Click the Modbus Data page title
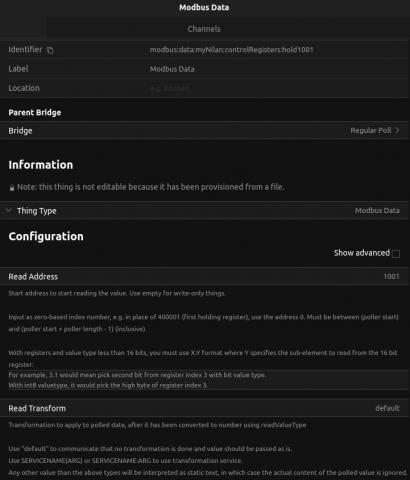Screen dimensions: 410x480 pyautogui.click(x=204, y=7)
